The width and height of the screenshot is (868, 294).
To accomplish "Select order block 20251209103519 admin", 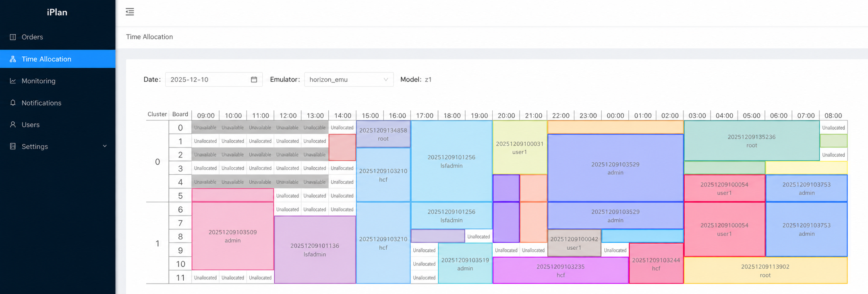I will pyautogui.click(x=465, y=264).
